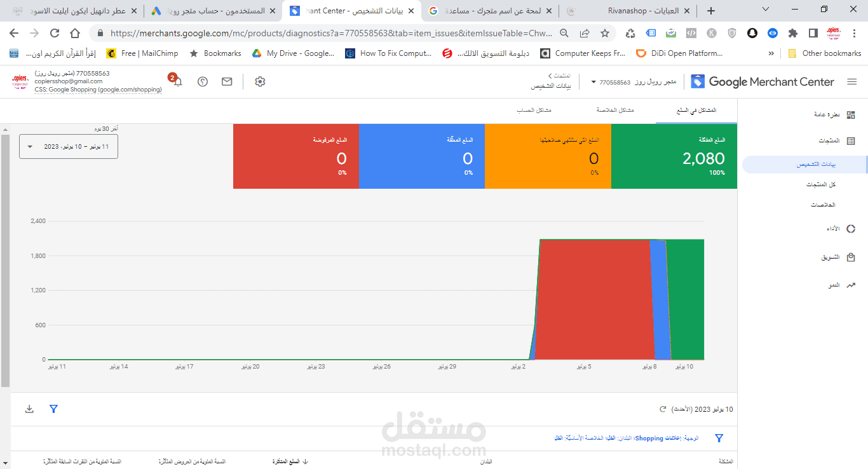
Task: Click the Shopping ads destination filter
Action: (658, 438)
